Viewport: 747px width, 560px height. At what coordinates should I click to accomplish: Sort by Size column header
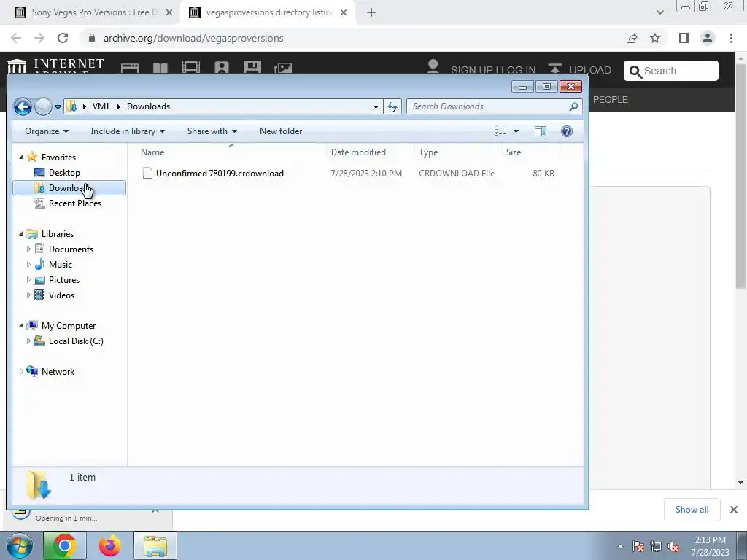(514, 152)
